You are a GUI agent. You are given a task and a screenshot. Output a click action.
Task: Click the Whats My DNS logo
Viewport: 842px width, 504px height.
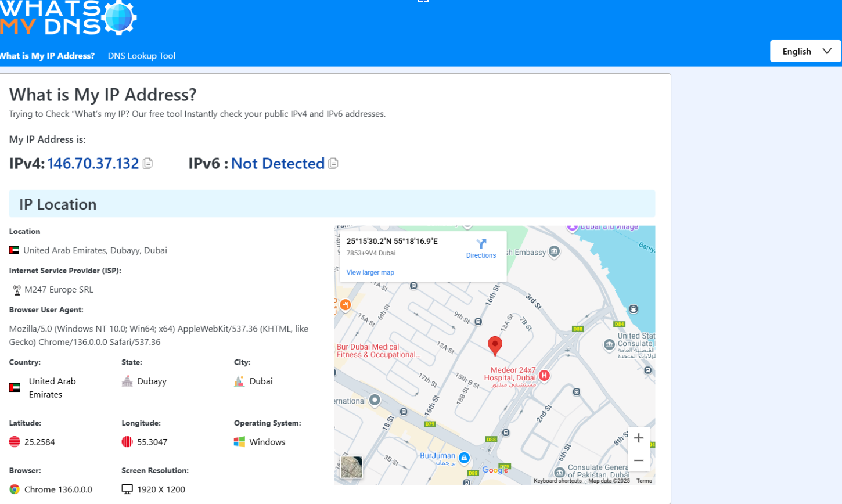click(x=68, y=18)
